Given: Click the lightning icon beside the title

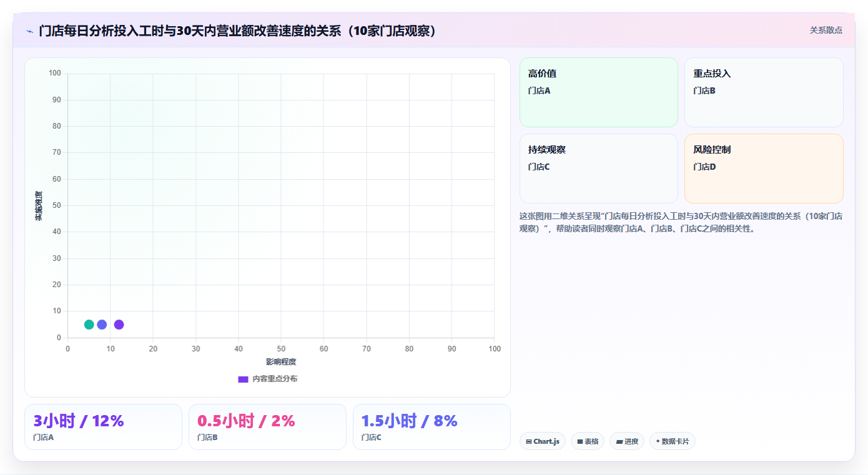Looking at the screenshot, I should (29, 31).
